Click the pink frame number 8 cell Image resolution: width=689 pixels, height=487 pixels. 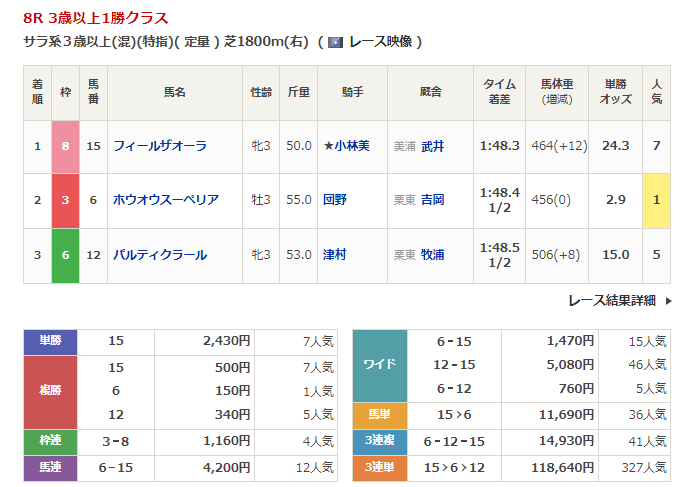(66, 146)
